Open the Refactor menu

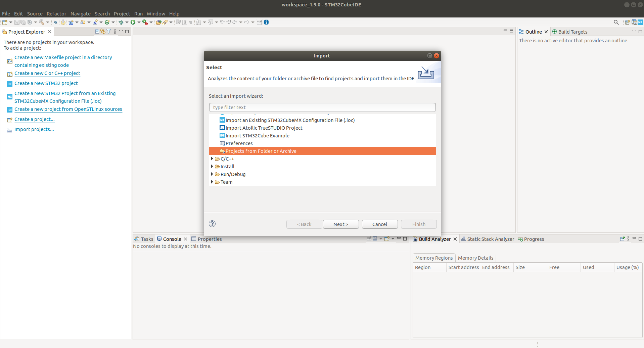click(x=56, y=14)
